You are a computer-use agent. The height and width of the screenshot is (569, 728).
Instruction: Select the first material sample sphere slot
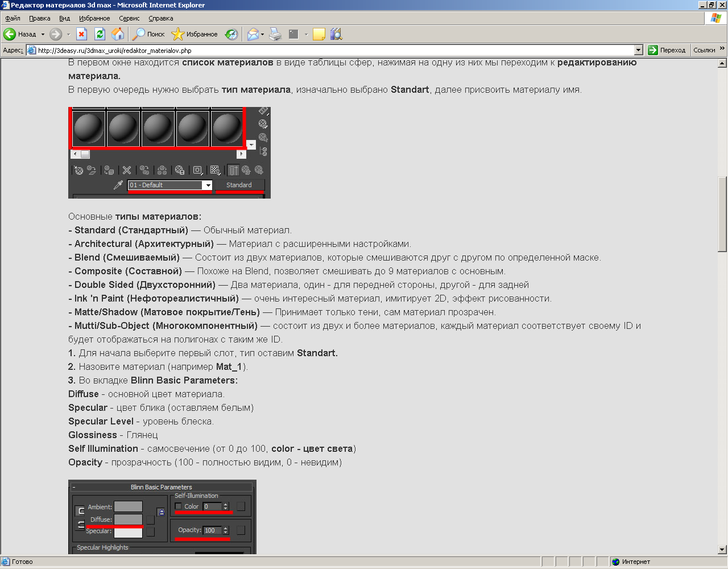point(89,129)
